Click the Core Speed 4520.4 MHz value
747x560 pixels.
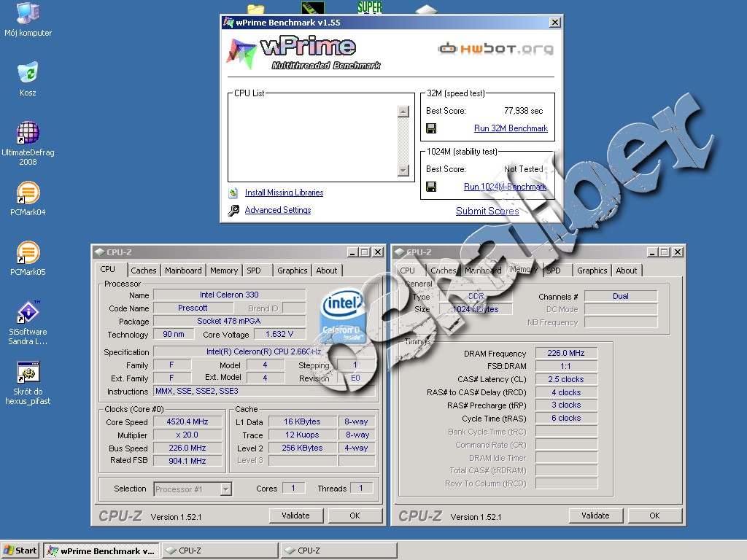click(187, 421)
